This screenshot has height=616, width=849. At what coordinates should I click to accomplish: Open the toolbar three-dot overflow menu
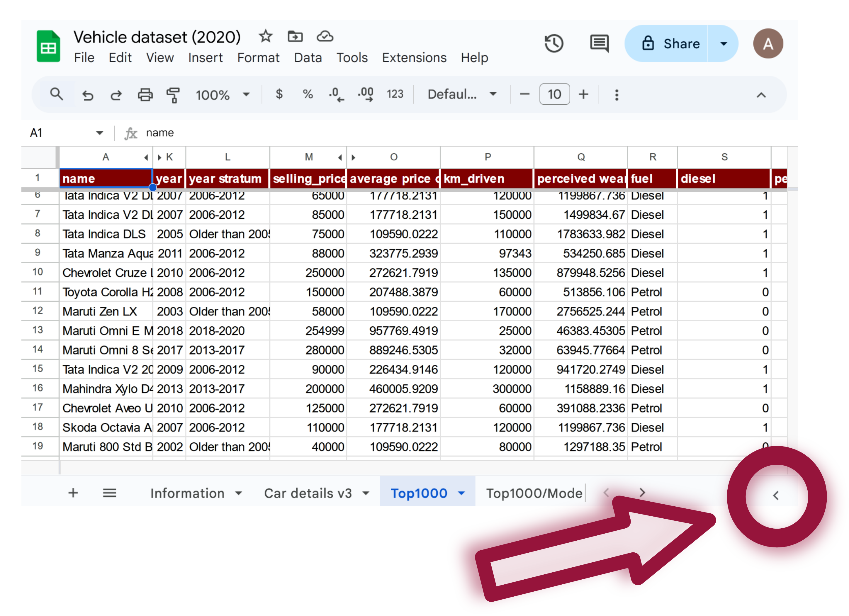coord(617,95)
